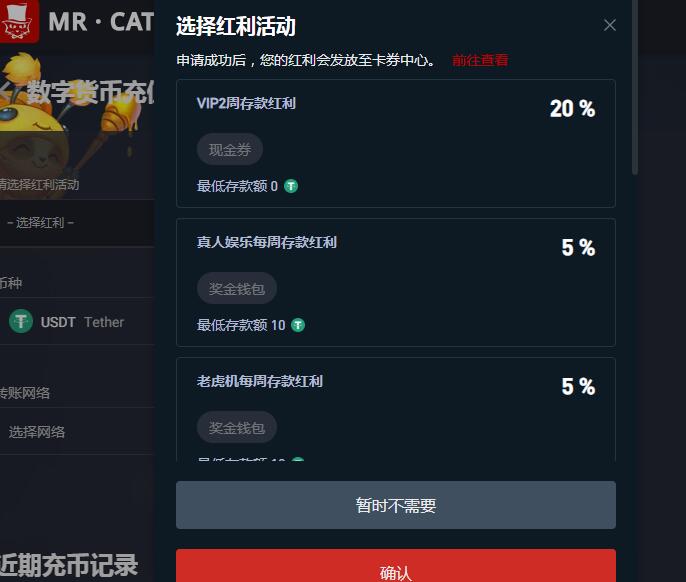Open the 选择网络 network dropdown
Viewport: 686px width, 582px height.
point(77,432)
